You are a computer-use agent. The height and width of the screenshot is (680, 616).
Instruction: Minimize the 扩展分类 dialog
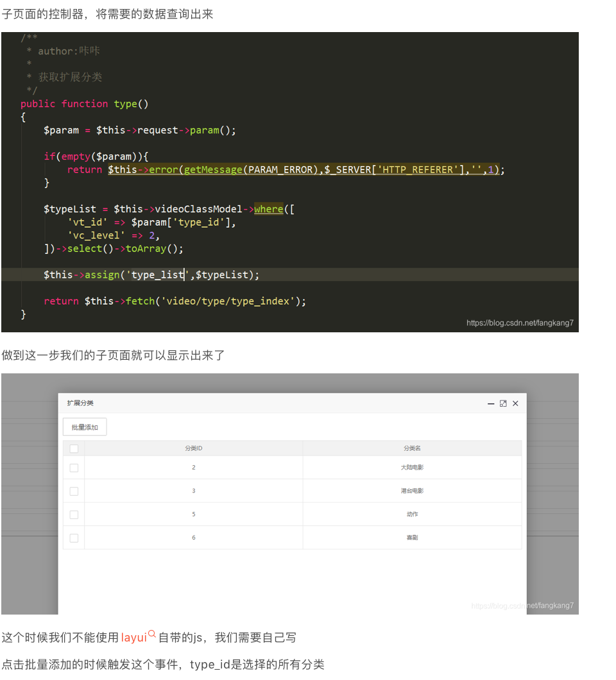pyautogui.click(x=491, y=404)
